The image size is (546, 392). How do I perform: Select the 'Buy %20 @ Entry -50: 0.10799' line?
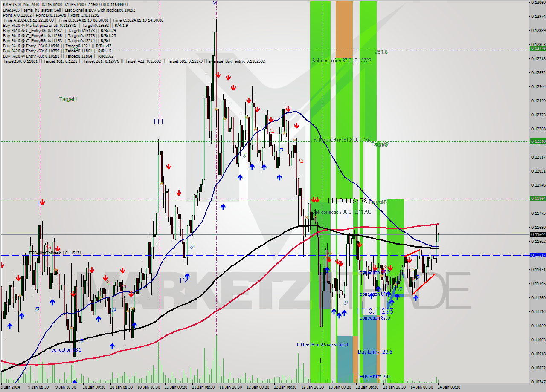coord(57,51)
